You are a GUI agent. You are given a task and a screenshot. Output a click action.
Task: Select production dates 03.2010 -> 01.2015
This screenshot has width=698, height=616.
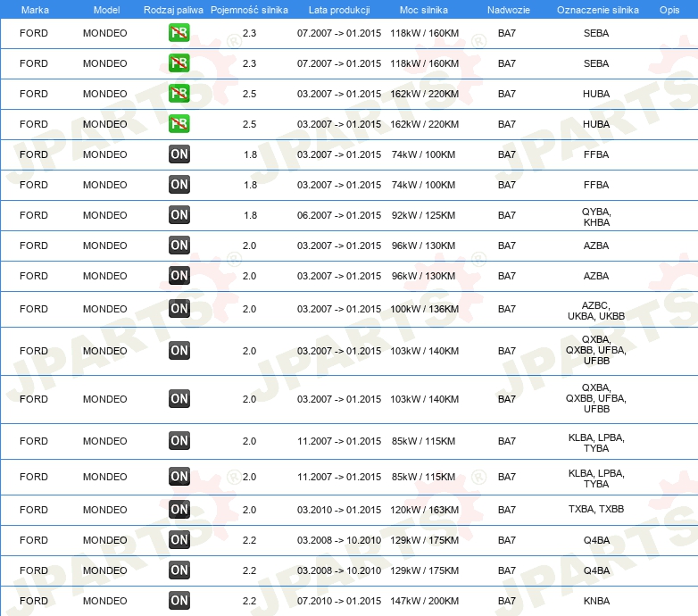coord(339,510)
